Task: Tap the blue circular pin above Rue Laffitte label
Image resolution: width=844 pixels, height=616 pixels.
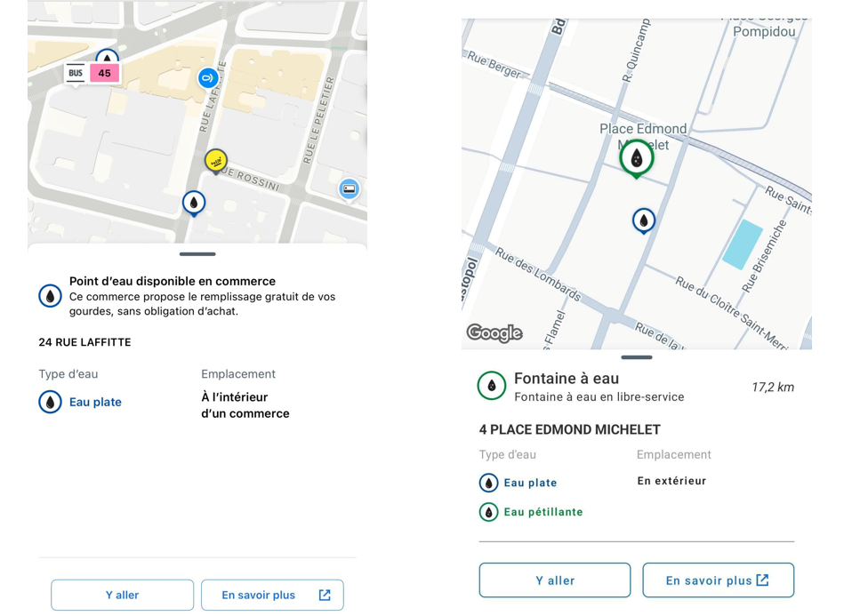Action: coord(208,78)
